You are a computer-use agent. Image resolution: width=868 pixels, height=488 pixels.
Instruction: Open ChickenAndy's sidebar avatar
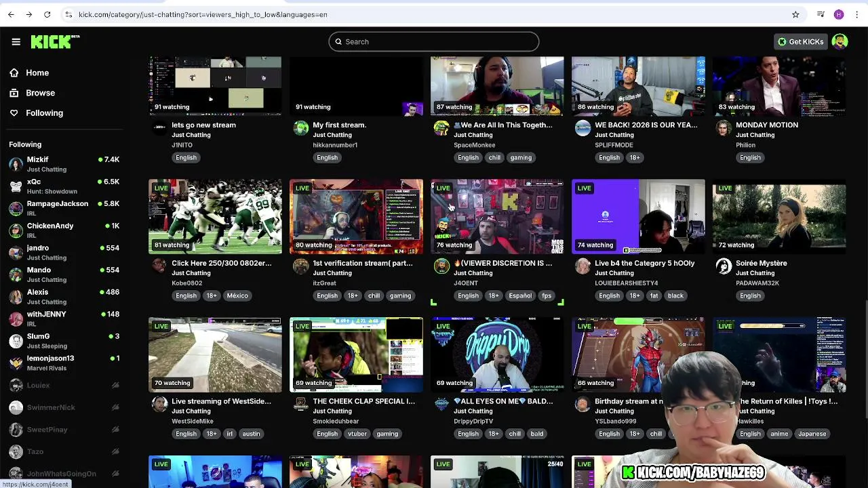click(16, 230)
